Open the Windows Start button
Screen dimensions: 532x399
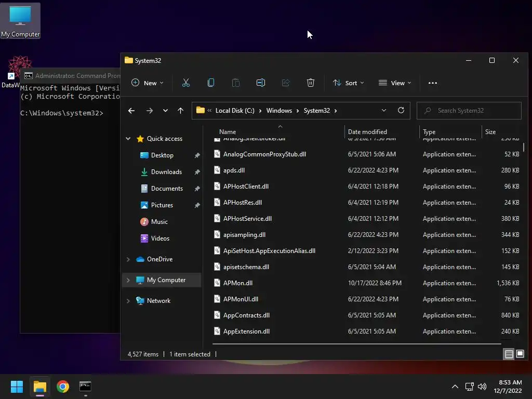click(x=17, y=387)
